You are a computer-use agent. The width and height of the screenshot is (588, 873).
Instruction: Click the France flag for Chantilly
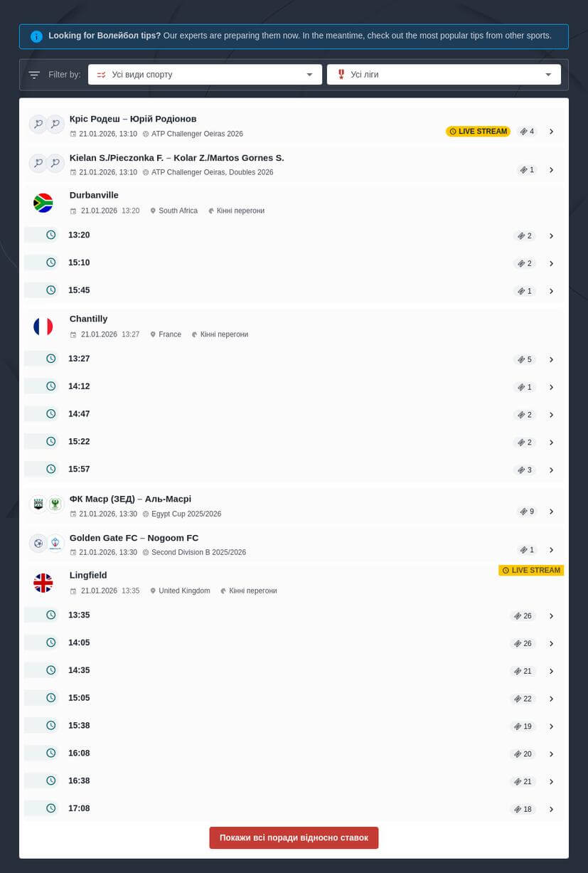[x=43, y=327]
